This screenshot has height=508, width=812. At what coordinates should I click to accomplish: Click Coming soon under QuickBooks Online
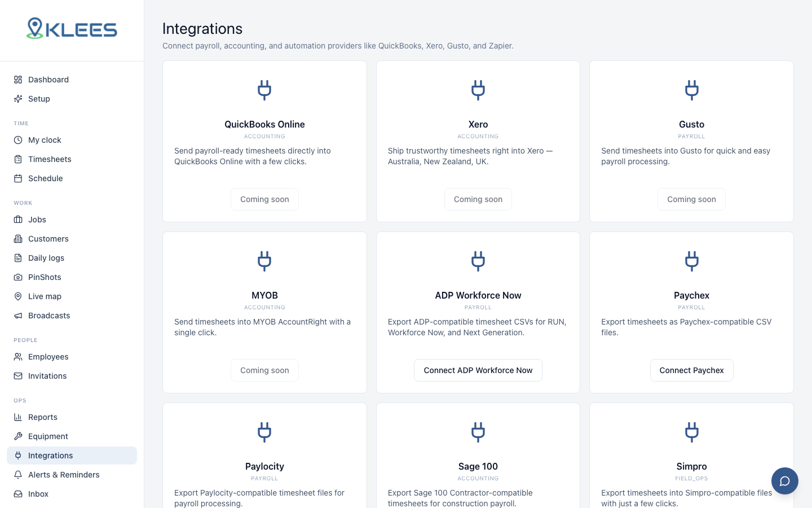264,199
